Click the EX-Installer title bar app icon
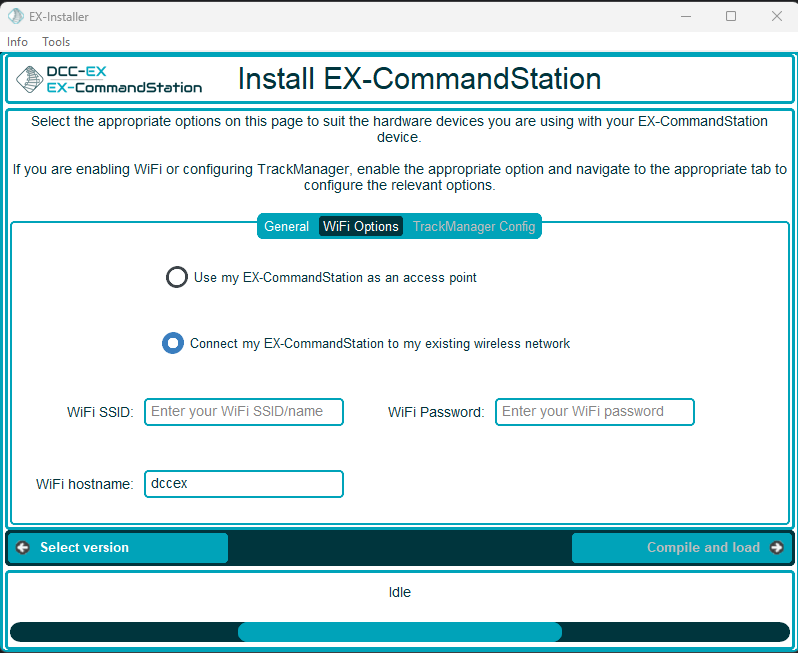This screenshot has height=653, width=798. [x=16, y=16]
